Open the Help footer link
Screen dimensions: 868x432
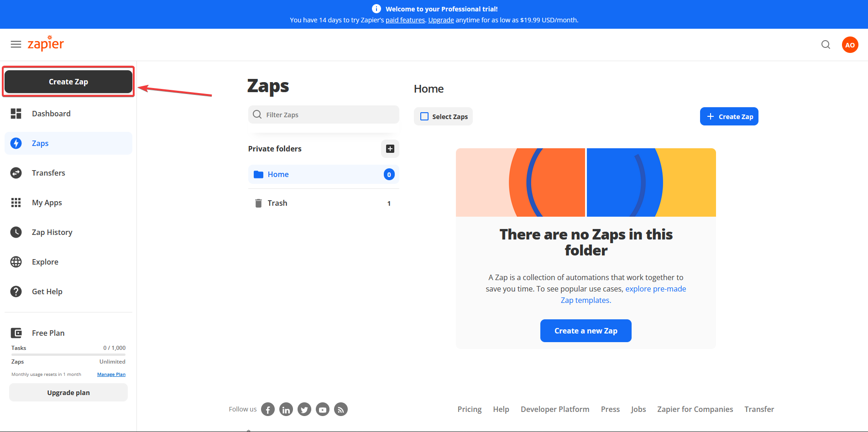(501, 409)
